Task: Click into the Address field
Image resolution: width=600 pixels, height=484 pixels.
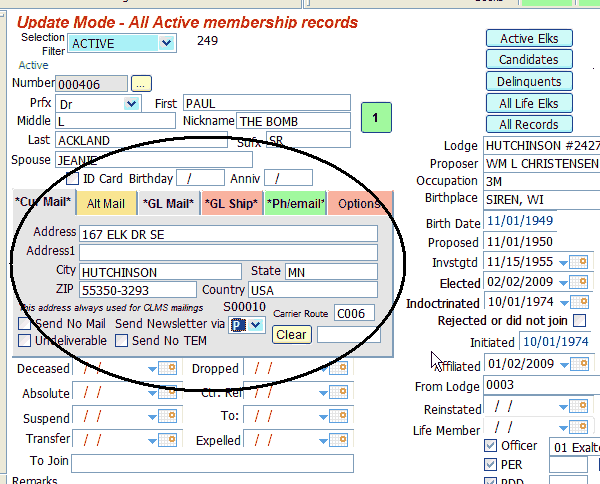Action: point(228,233)
